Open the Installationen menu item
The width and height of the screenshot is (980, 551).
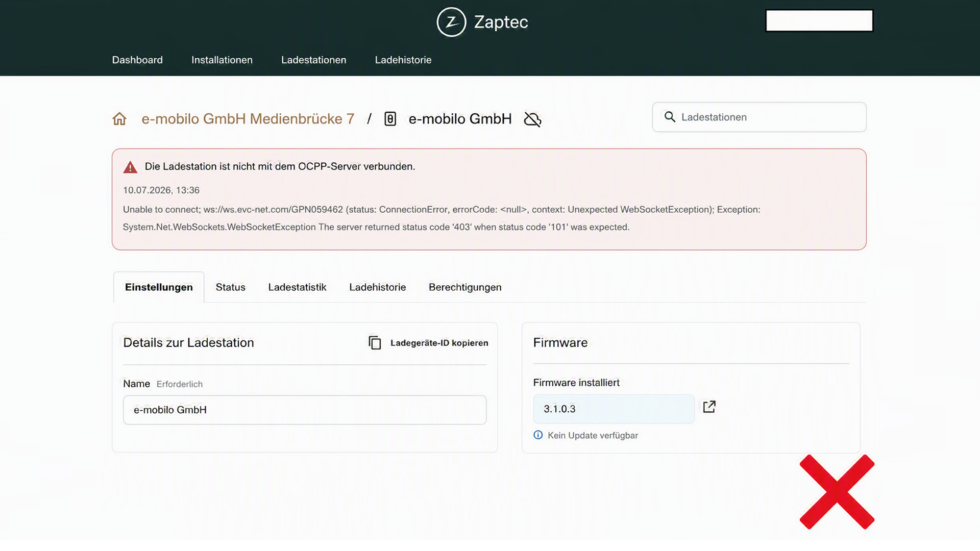coord(222,60)
